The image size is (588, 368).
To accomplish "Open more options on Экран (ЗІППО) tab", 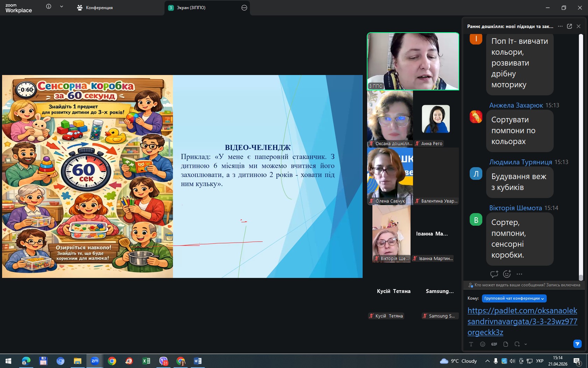I will [244, 8].
